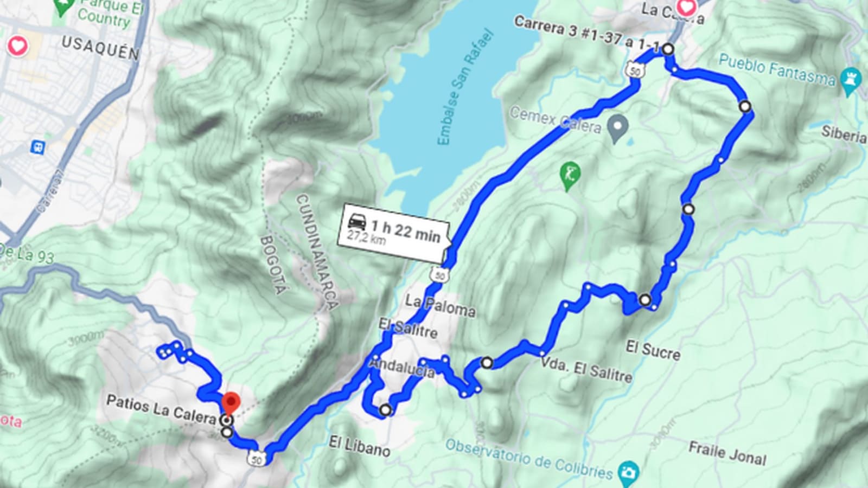The image size is (868, 488).
Task: Click the Embalse San Rafael reservoir label
Action: click(465, 89)
